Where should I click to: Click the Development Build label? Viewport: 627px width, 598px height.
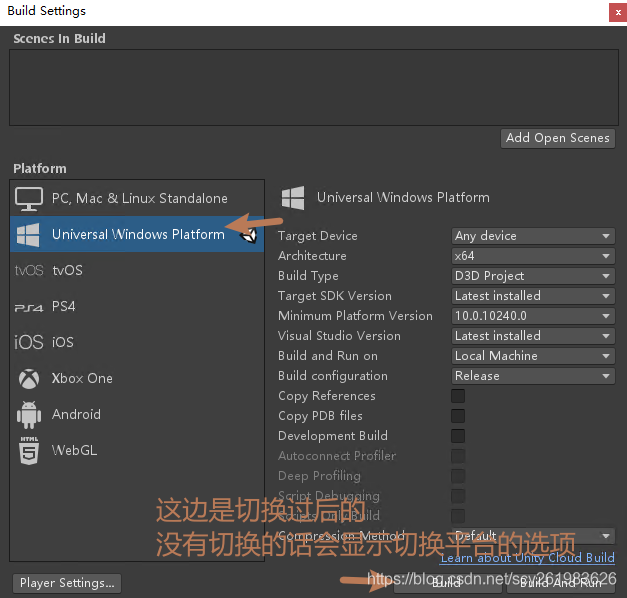coord(333,436)
